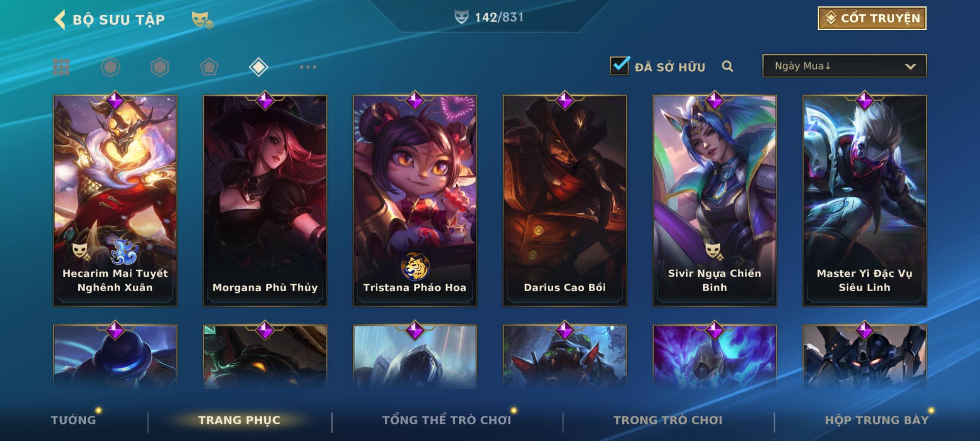Click the sort dropdown chevron arrow
This screenshot has height=441, width=980.
910,67
